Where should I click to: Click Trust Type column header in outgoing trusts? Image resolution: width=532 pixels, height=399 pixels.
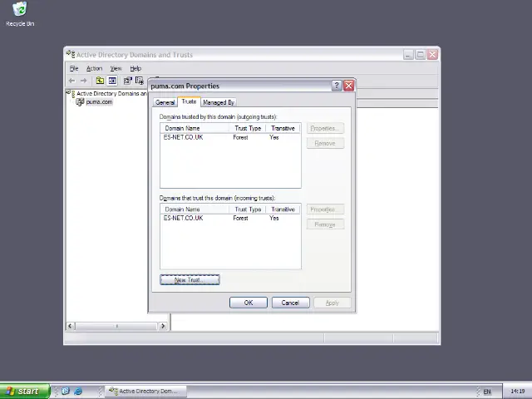click(248, 128)
